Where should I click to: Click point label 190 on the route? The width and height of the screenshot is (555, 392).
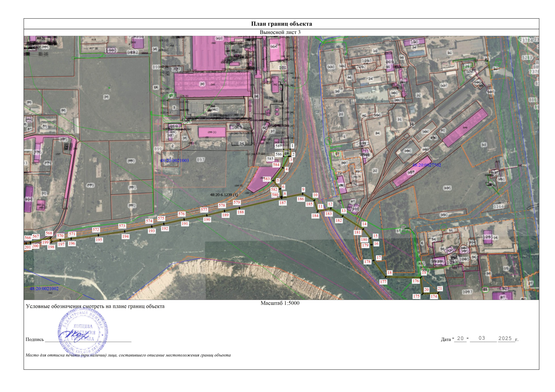(x=207, y=220)
